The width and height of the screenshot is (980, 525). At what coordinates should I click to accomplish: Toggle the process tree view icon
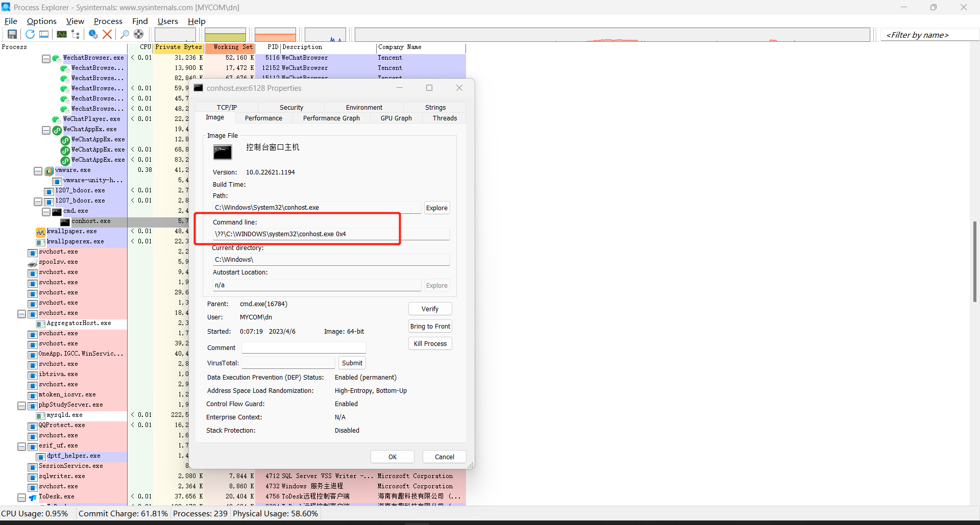pos(76,34)
